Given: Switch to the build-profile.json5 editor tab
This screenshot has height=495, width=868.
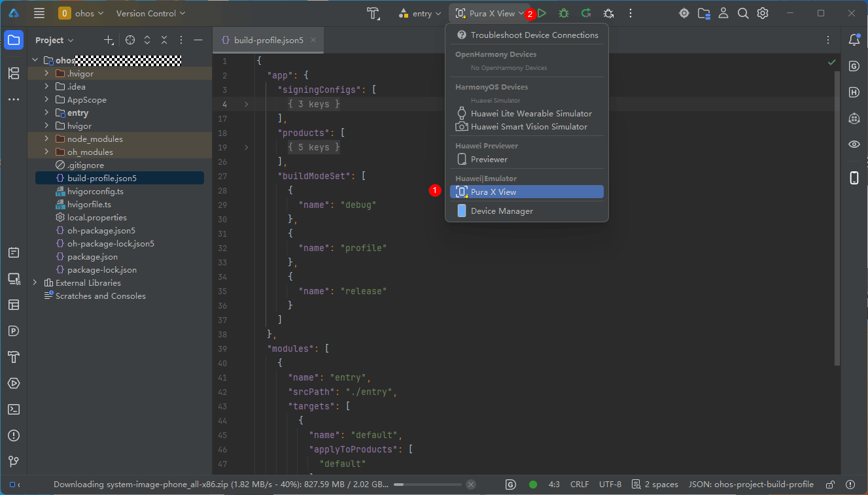Looking at the screenshot, I should pos(268,40).
